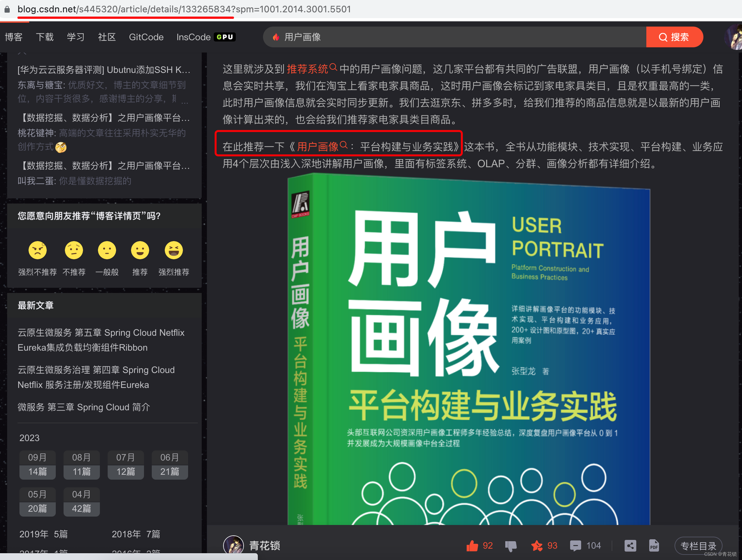Image resolution: width=742 pixels, height=560 pixels.
Task: Open the 学习 menu
Action: click(76, 37)
